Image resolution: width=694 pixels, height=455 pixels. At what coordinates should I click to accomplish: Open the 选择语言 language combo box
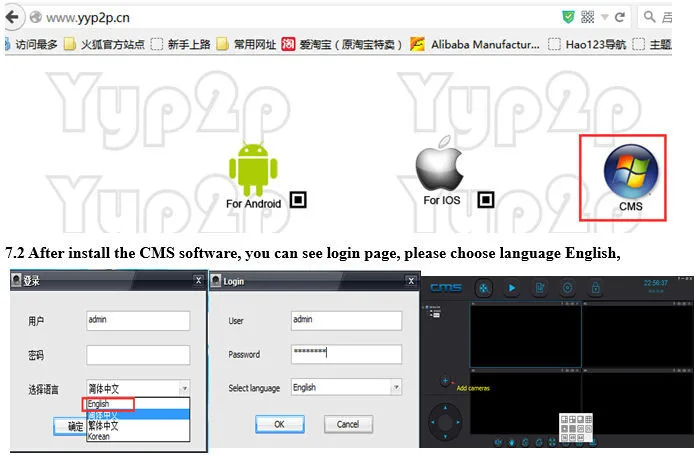tap(138, 388)
